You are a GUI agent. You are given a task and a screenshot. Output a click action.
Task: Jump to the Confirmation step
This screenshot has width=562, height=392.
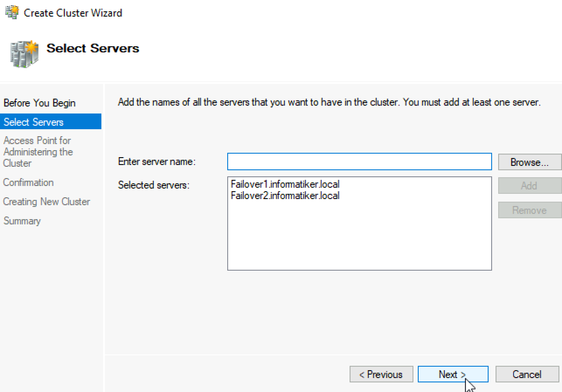tap(28, 182)
